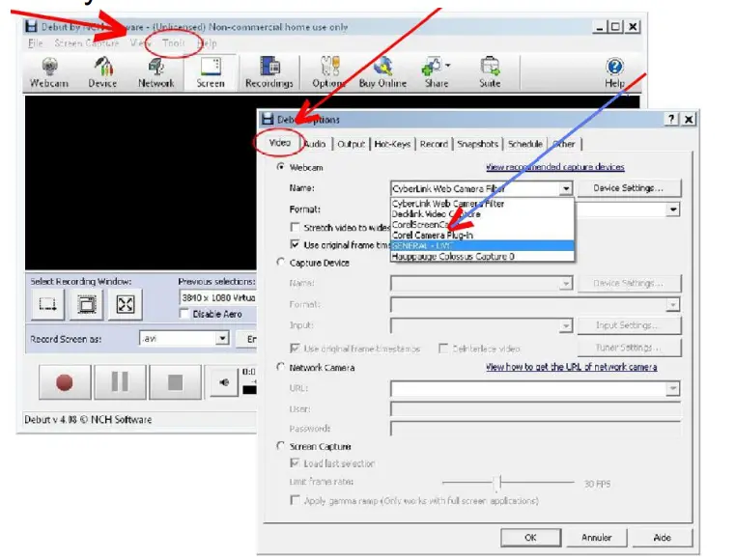The width and height of the screenshot is (735, 560).
Task: Switch to the Hot-Keys tab
Action: click(x=392, y=144)
